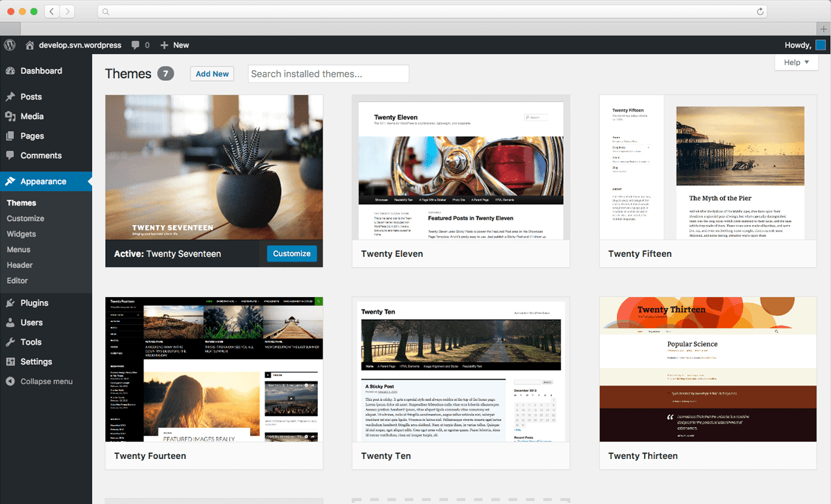Select the Twenty Ten theme screenshot
831x504 pixels.
[x=461, y=370]
